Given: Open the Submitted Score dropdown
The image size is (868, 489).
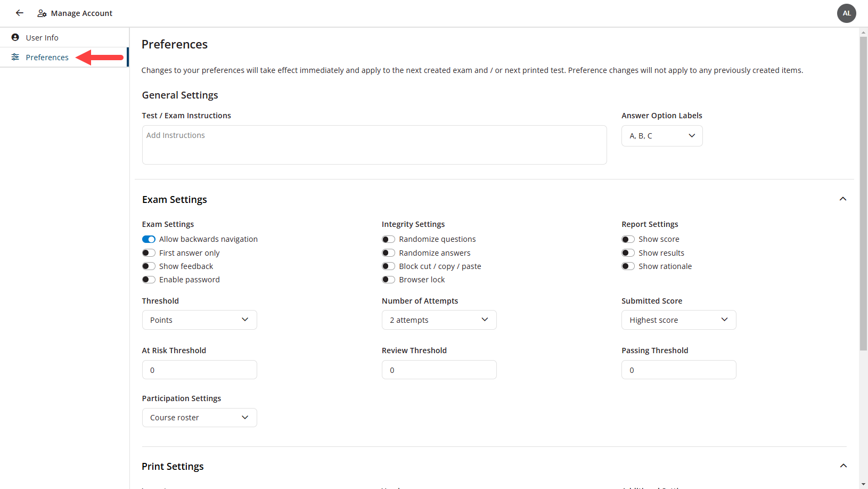Looking at the screenshot, I should tap(678, 320).
